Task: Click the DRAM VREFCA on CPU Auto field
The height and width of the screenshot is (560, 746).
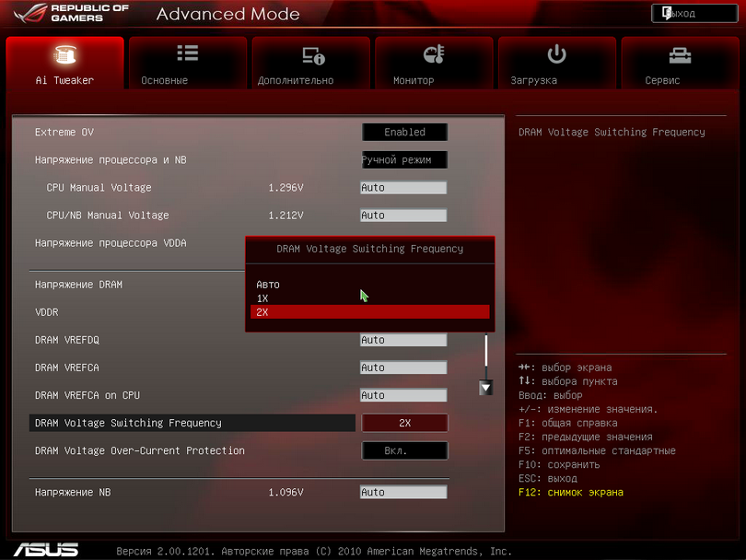Action: (402, 396)
